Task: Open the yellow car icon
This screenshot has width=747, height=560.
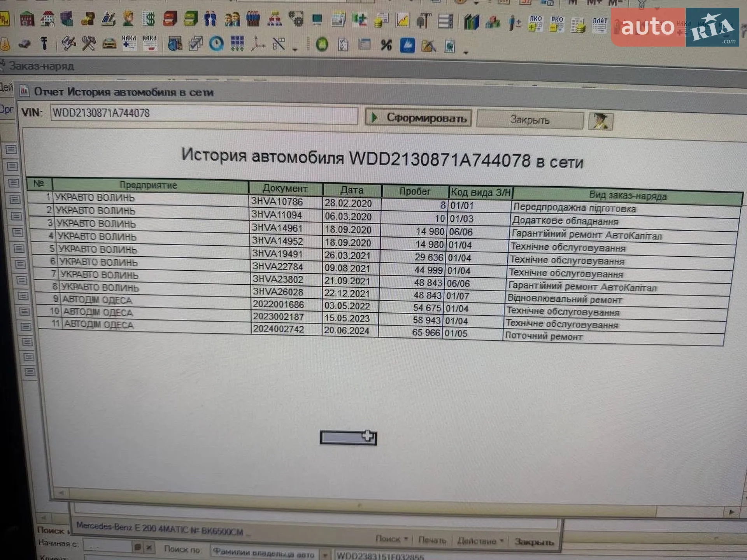Action: [x=109, y=43]
